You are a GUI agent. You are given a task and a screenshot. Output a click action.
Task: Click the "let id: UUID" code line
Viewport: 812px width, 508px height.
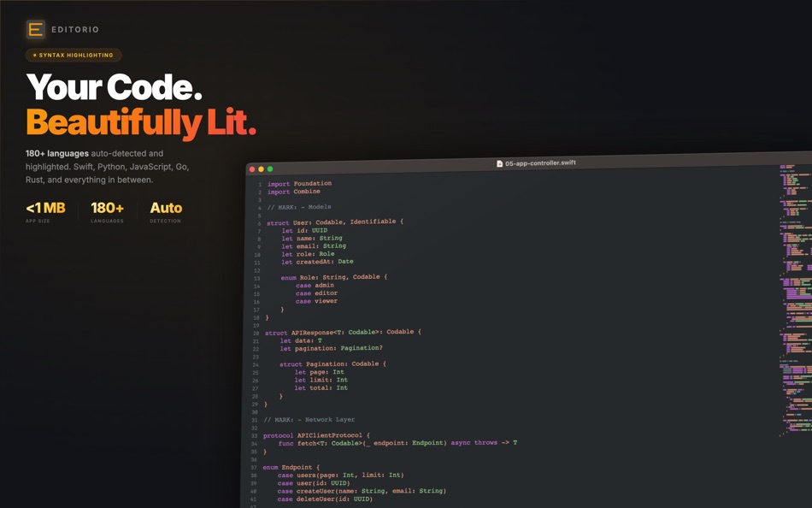coord(304,231)
